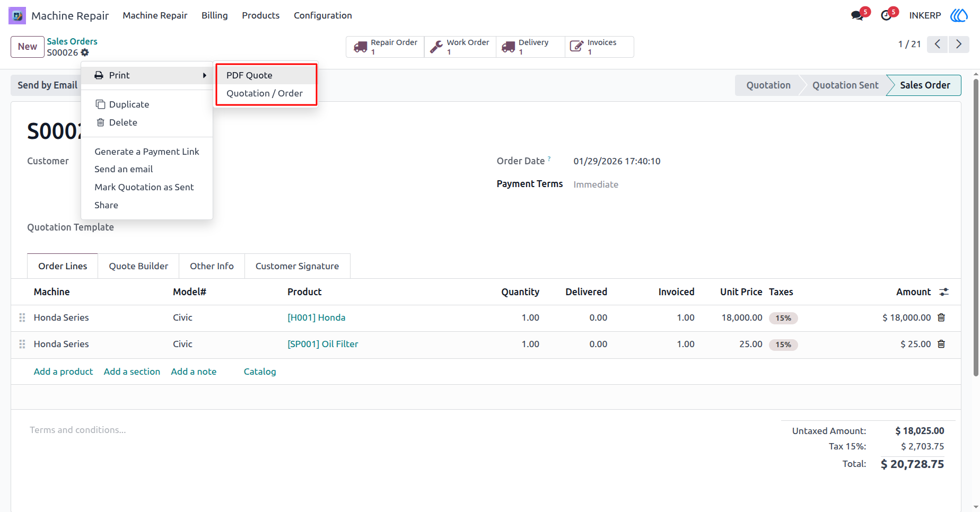The width and height of the screenshot is (980, 512).
Task: Open the Repair Order smart button
Action: click(x=385, y=47)
